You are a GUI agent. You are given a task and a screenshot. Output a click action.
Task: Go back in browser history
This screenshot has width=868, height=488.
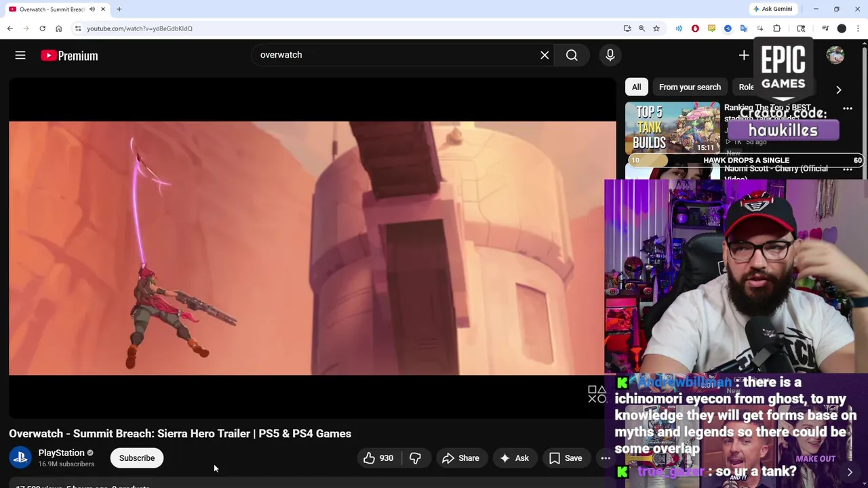point(9,28)
